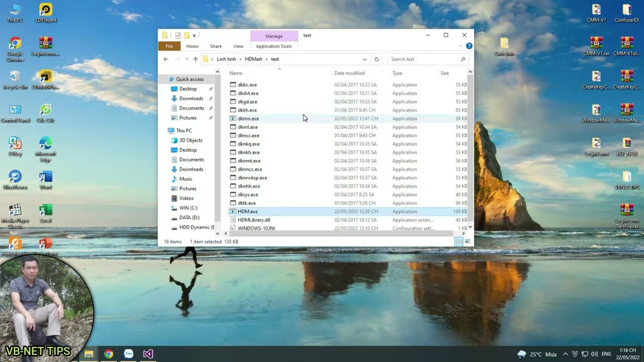
Task: Select the WINDOWS-10.INI file
Action: click(x=256, y=228)
